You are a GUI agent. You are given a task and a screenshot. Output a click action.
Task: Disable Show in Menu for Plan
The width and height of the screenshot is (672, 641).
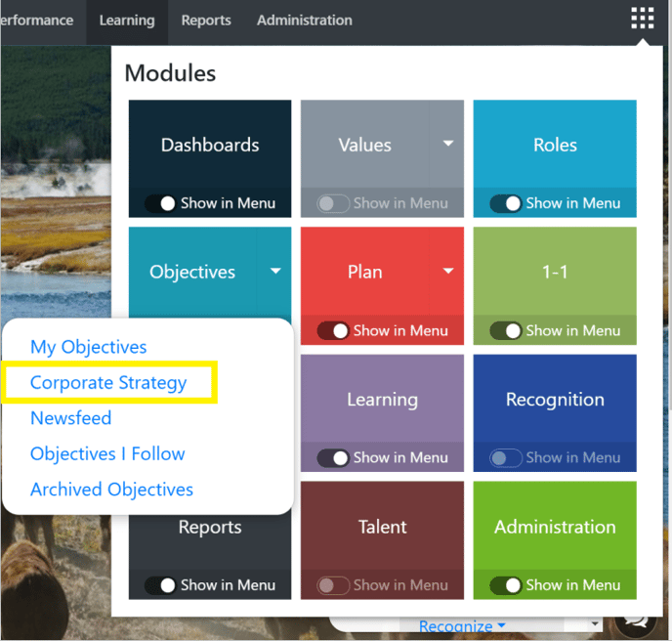(333, 330)
